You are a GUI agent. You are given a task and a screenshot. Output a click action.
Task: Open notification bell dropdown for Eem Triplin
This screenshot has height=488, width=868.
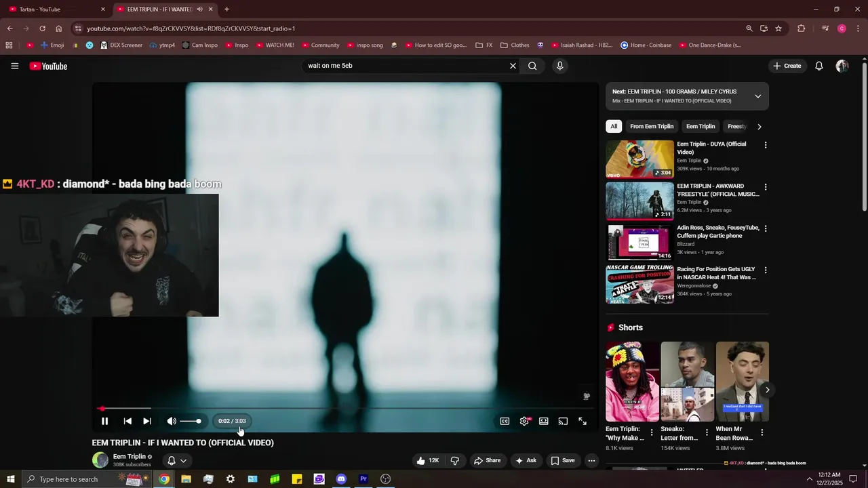coord(176,460)
